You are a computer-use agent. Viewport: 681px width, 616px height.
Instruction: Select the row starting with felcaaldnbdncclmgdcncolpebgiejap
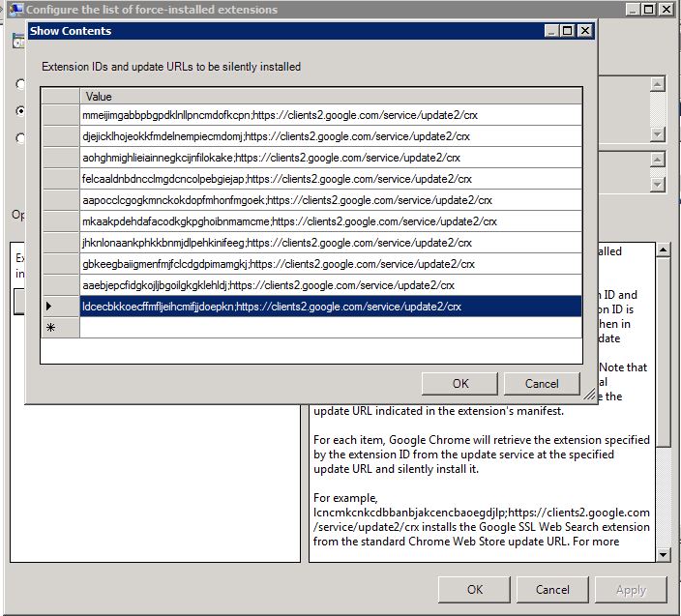(331, 179)
